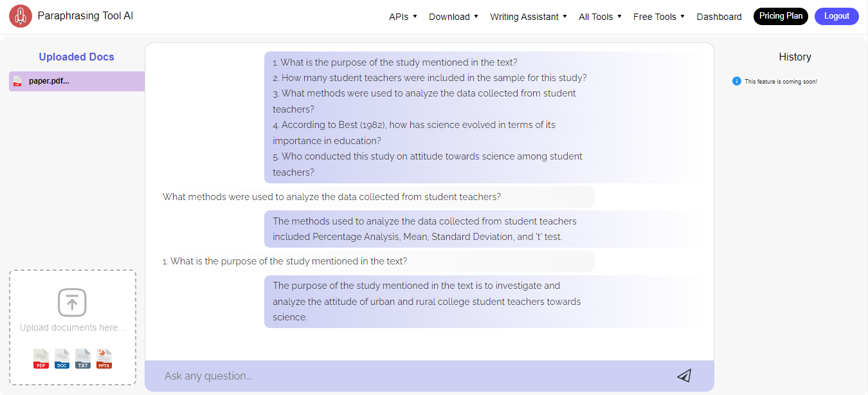Select the PPTX file type icon
This screenshot has height=395, width=868.
(104, 359)
